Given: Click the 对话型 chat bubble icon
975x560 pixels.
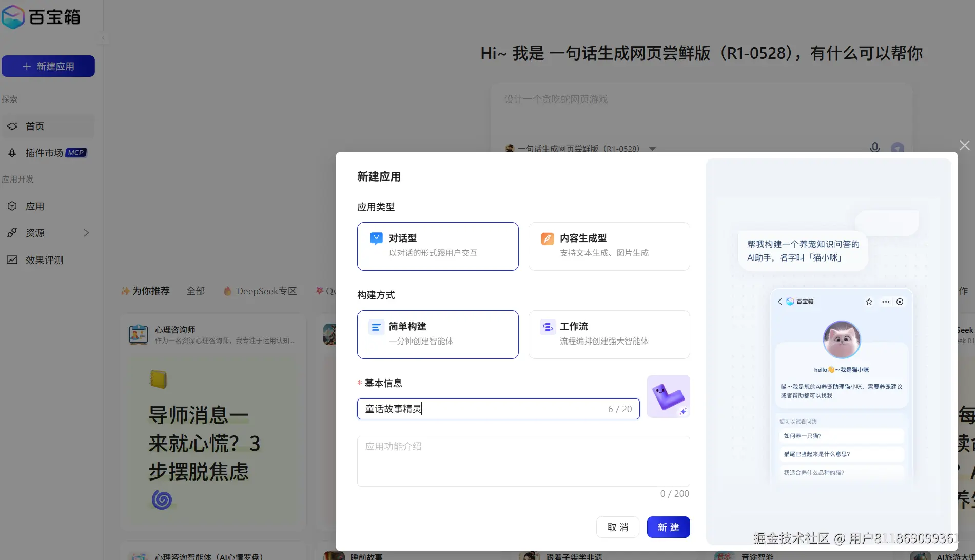Looking at the screenshot, I should tap(377, 238).
